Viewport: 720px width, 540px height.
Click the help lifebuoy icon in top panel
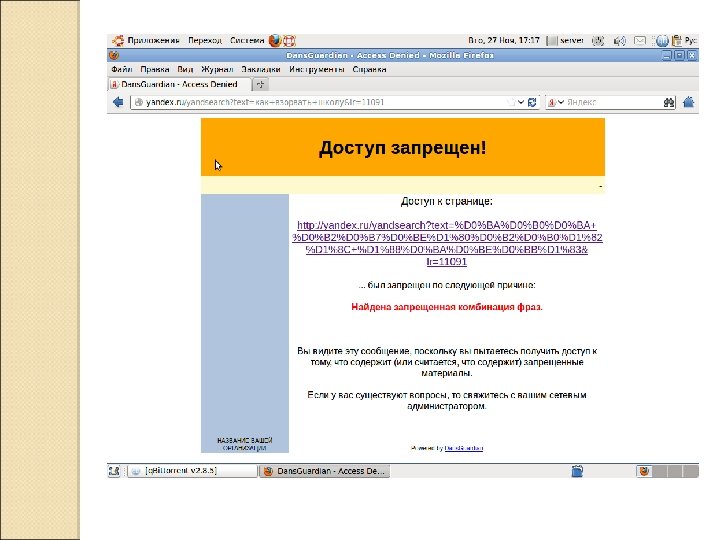tap(289, 41)
